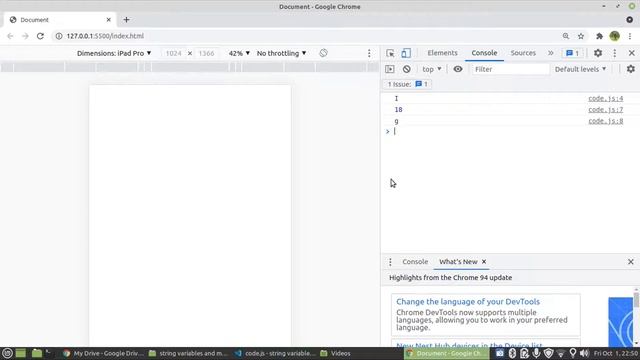The image size is (640, 360).
Task: Open DevTools three-dot customize menu
Action: click(x=615, y=53)
